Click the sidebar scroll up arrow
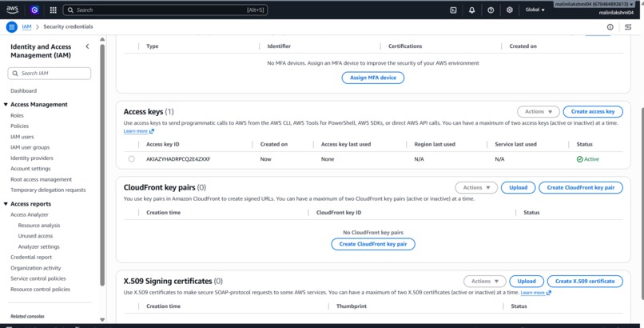The image size is (644, 328). click(102, 39)
